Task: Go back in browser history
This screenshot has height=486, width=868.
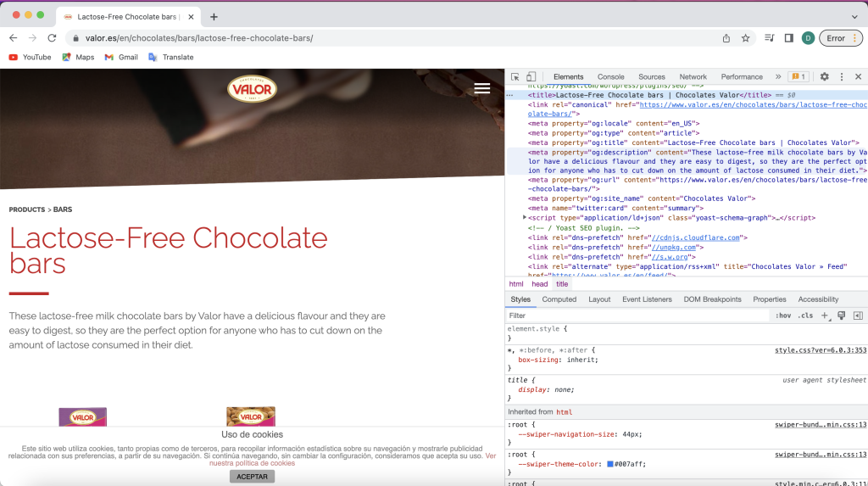Action: click(x=14, y=38)
